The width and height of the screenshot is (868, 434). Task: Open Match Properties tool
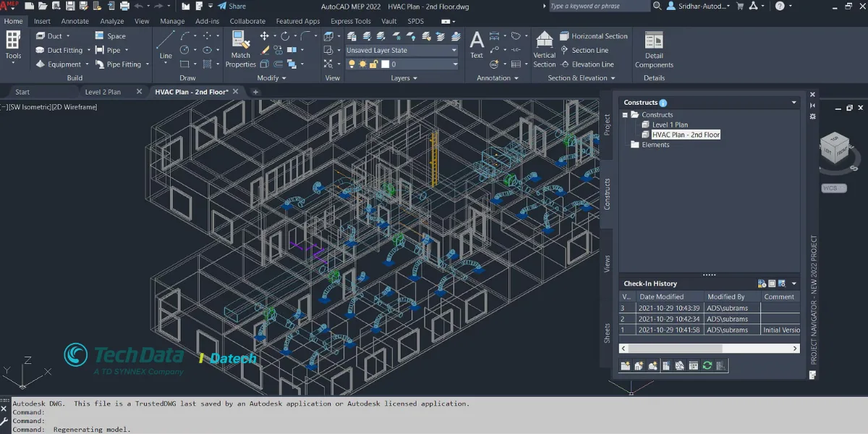(x=240, y=49)
